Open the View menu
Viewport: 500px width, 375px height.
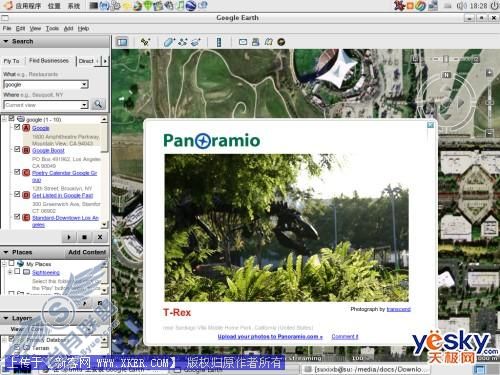click(x=35, y=29)
